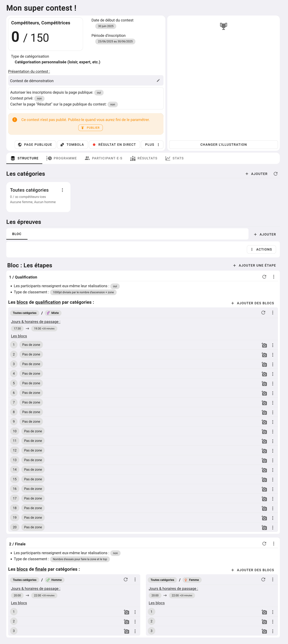Click CHANGER L'ILLUSTRATION button

coord(223,145)
